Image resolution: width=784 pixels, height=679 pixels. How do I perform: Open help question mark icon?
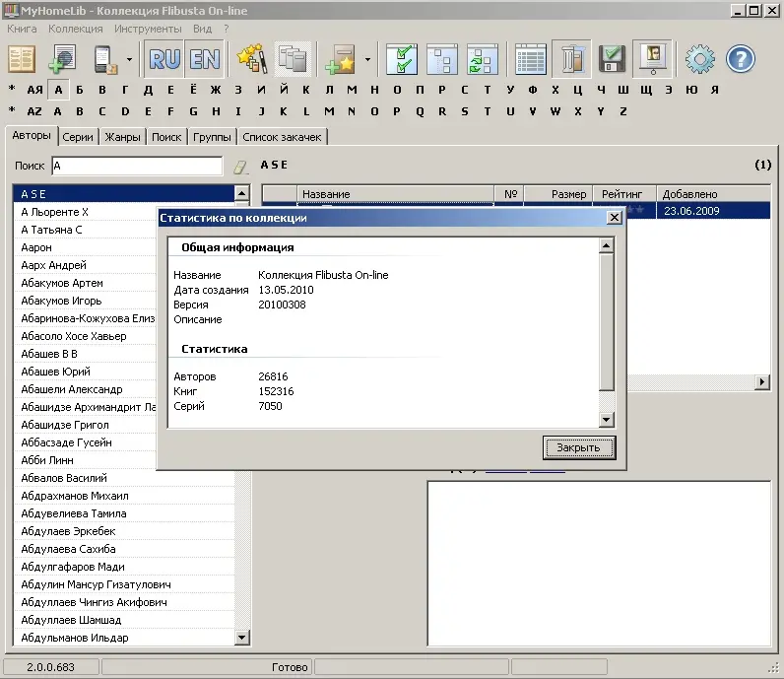click(x=741, y=59)
